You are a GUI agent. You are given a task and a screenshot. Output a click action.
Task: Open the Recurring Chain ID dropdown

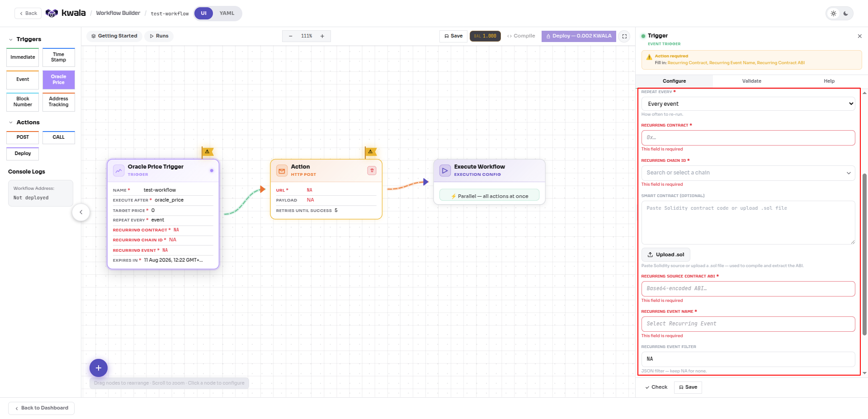748,173
